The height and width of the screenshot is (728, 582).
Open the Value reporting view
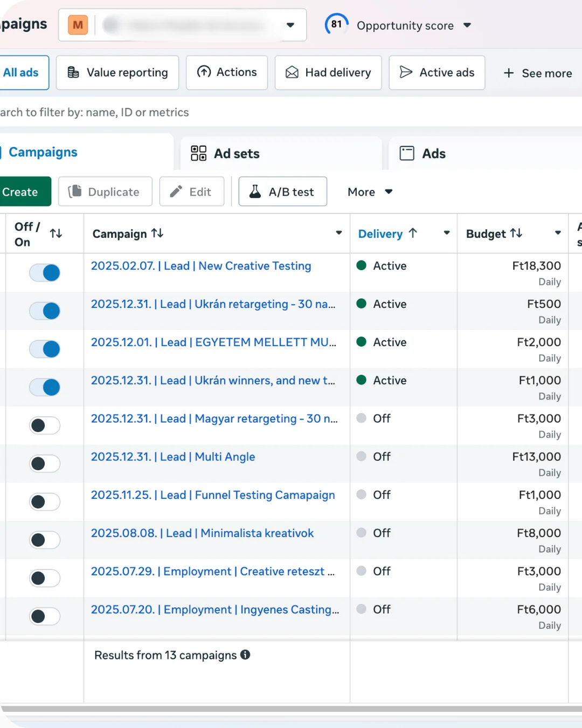point(117,72)
